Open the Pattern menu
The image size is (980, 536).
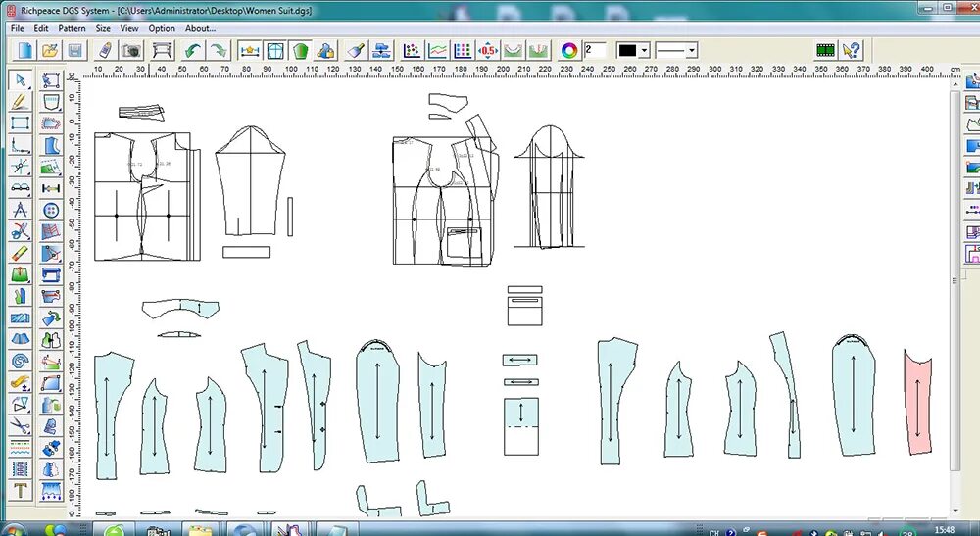coord(72,28)
